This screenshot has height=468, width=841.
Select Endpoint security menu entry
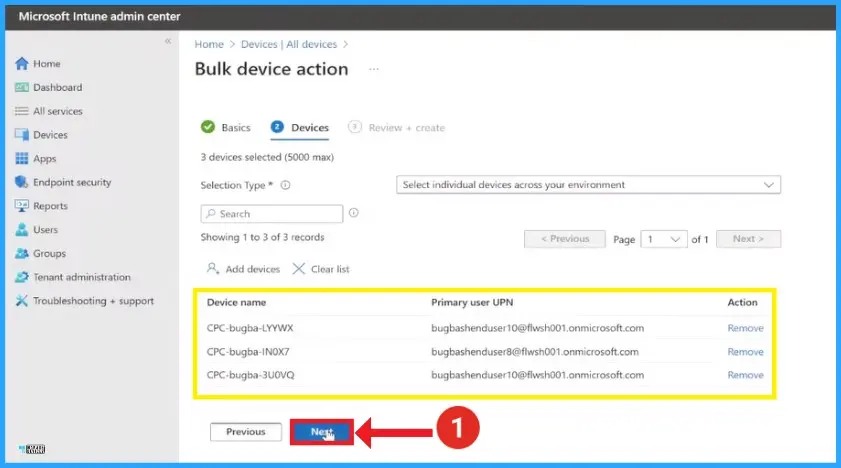(72, 182)
